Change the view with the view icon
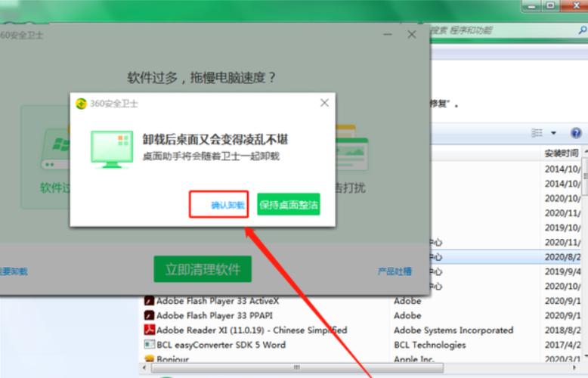Image resolution: width=588 pixels, height=378 pixels. (537, 133)
